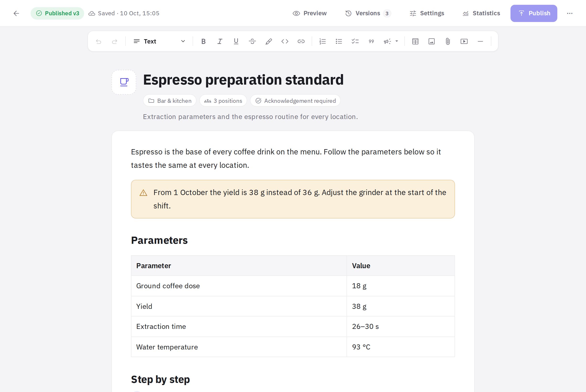Screen dimensions: 586x392
Task: Click the yellow warning callout block
Action: pyautogui.click(x=293, y=199)
